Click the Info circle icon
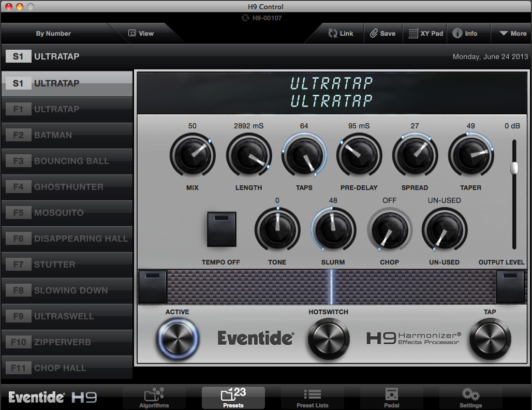The image size is (532, 410). [x=457, y=33]
